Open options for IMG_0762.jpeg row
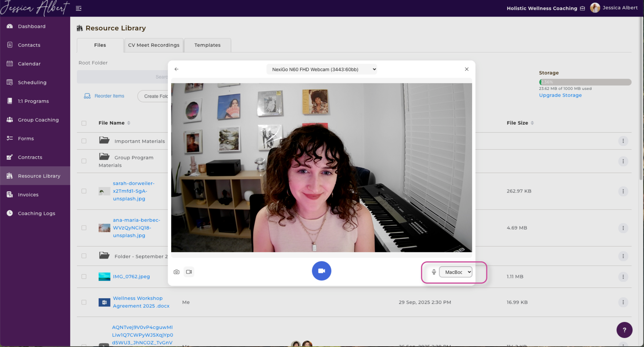The width and height of the screenshot is (644, 347). tap(623, 277)
